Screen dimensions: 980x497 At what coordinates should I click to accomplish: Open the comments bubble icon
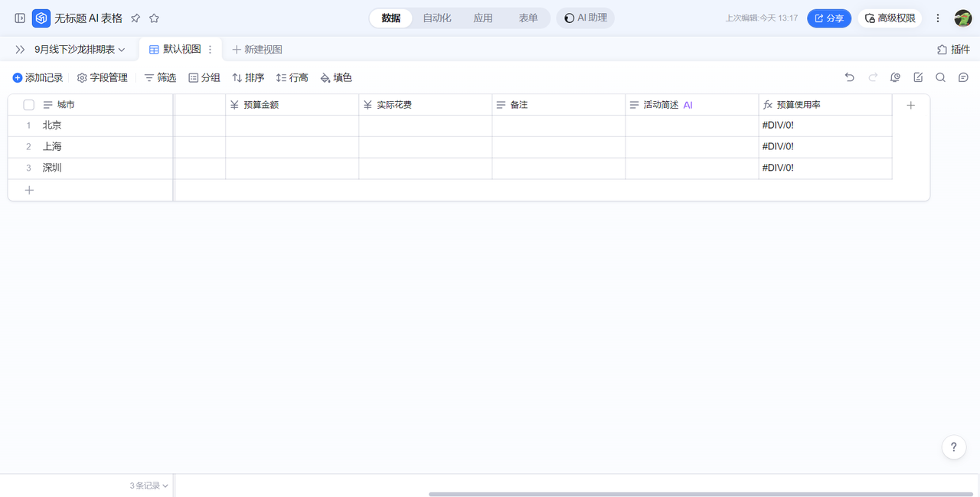click(963, 77)
